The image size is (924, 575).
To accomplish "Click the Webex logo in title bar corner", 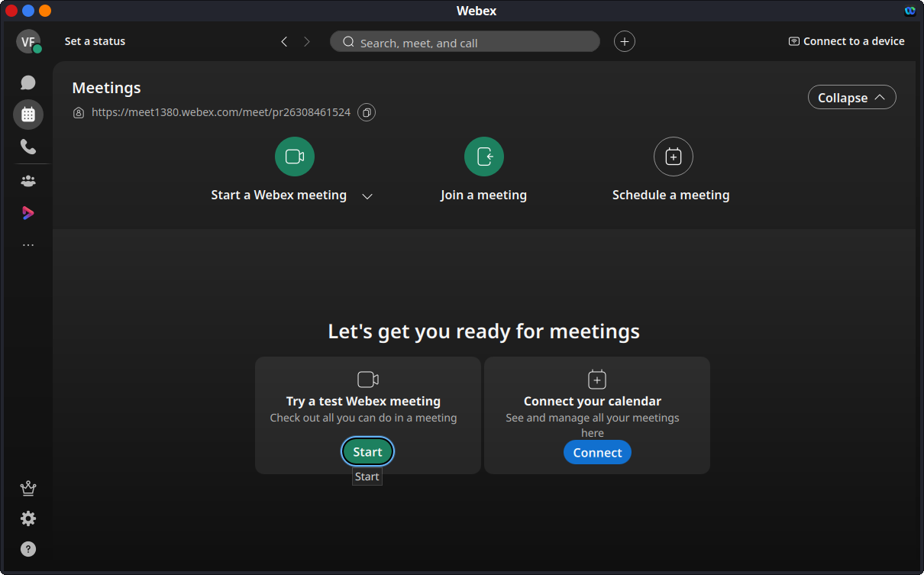I will click(x=910, y=11).
